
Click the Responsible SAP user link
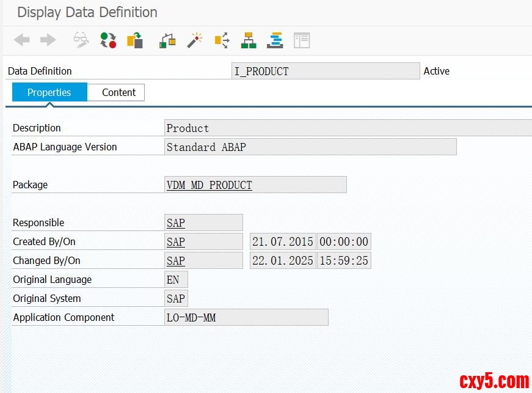tap(176, 223)
